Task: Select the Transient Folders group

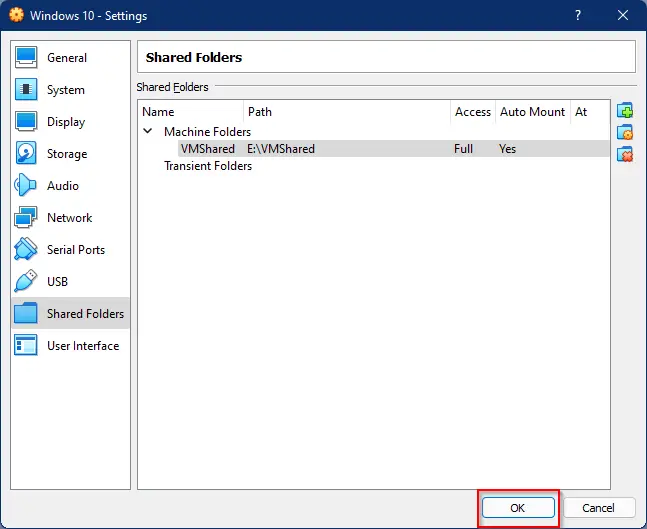Action: click(x=208, y=166)
